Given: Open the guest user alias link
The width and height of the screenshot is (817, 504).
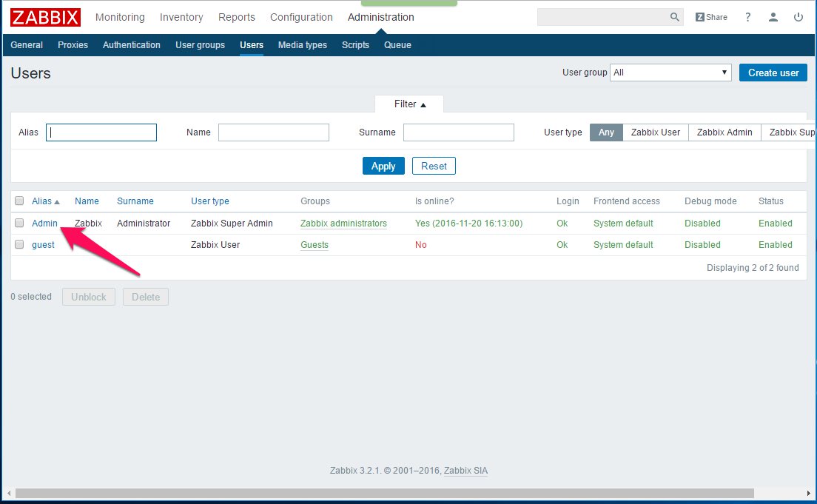Looking at the screenshot, I should (x=43, y=244).
